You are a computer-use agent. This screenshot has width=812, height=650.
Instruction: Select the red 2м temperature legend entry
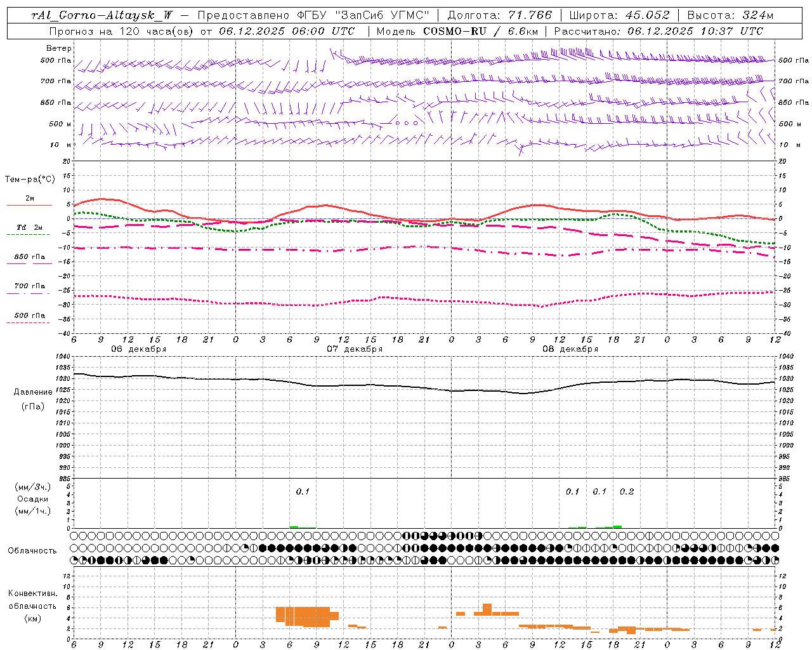point(29,201)
